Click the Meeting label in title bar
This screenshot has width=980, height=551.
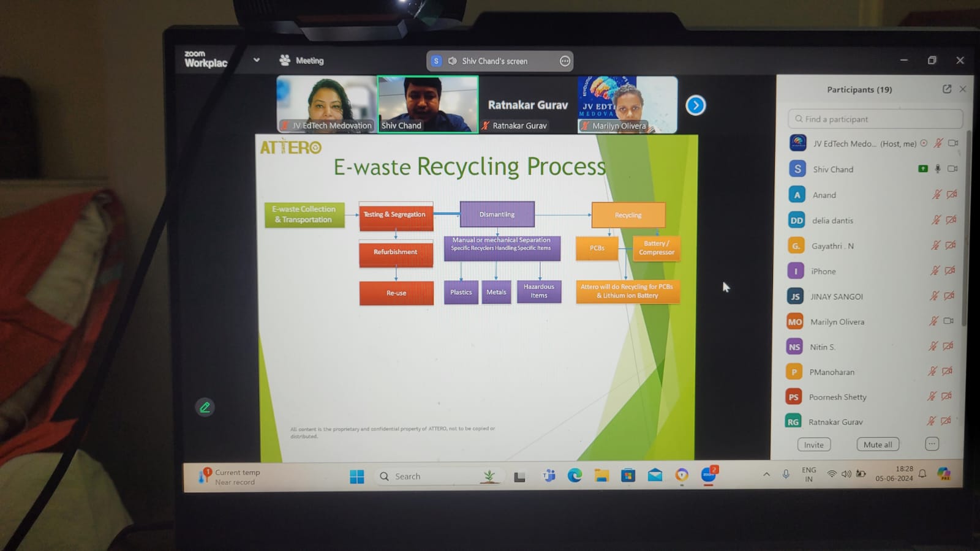(310, 61)
